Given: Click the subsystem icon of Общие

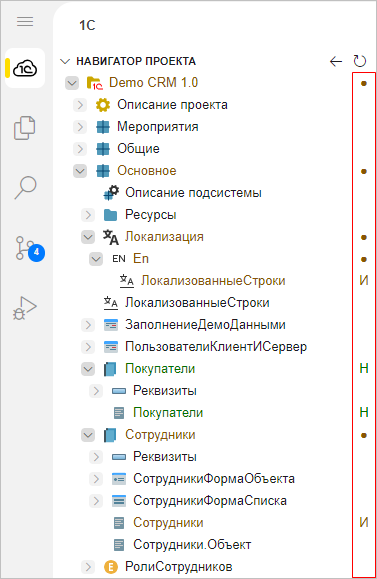Looking at the screenshot, I should (x=103, y=149).
